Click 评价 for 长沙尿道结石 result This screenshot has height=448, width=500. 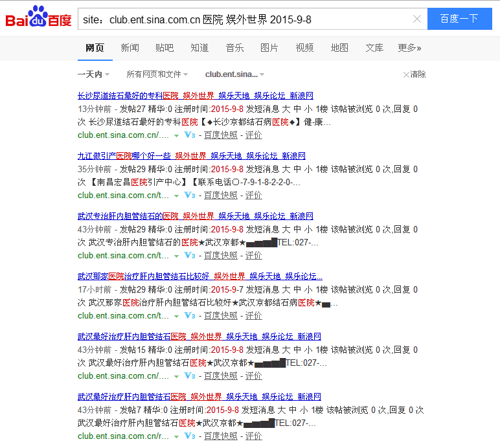point(253,135)
